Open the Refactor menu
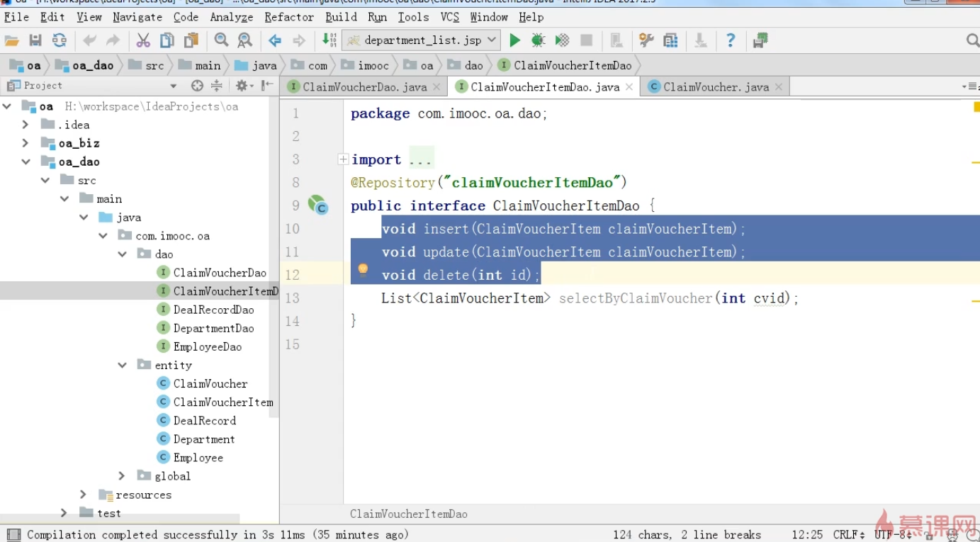Viewport: 980px width, 542px height. [x=289, y=17]
